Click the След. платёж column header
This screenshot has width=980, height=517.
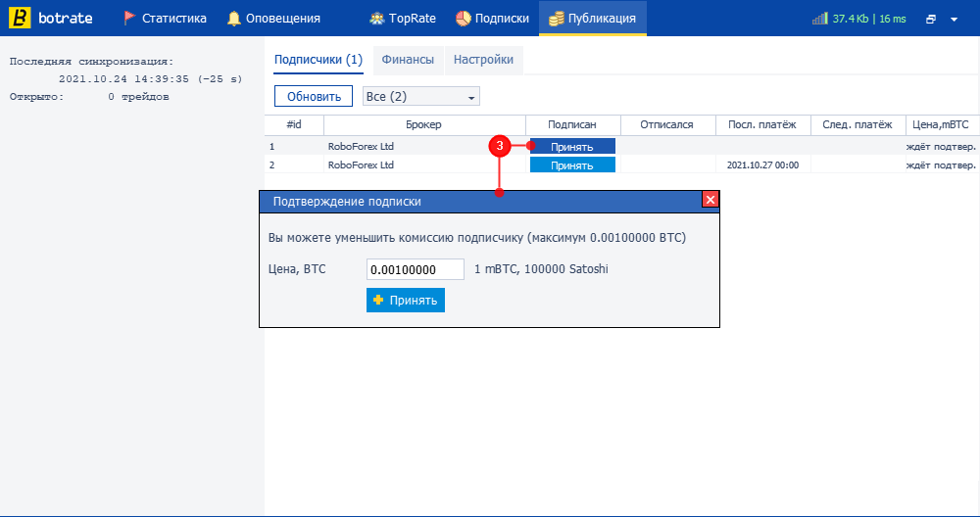(x=857, y=125)
